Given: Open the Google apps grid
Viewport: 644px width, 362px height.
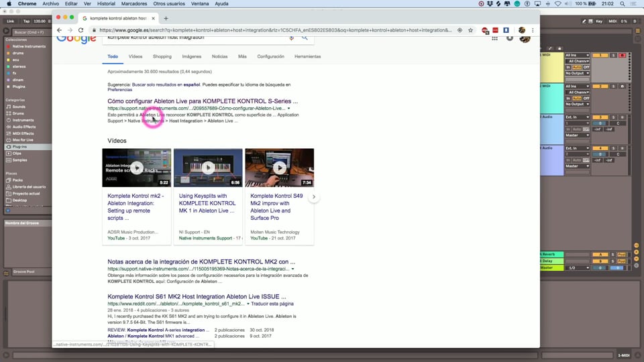Looking at the screenshot, I should pos(494,38).
